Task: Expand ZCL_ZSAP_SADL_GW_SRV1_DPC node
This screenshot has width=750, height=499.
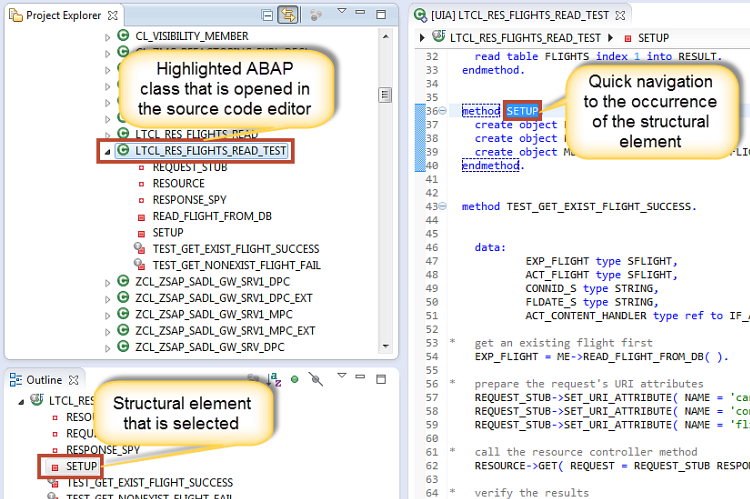Action: pyautogui.click(x=108, y=283)
